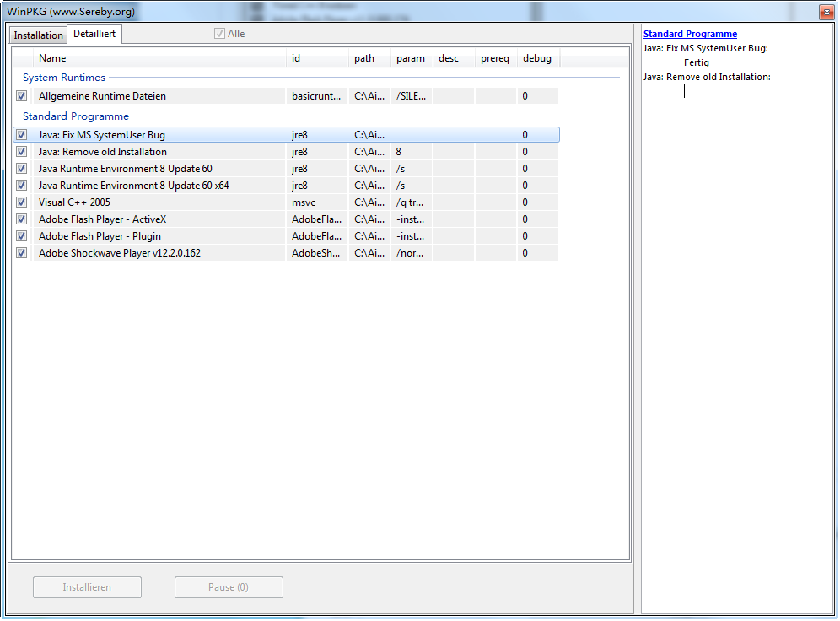Uncheck Allgemeine Runtime Dateien checkbox

[22, 96]
